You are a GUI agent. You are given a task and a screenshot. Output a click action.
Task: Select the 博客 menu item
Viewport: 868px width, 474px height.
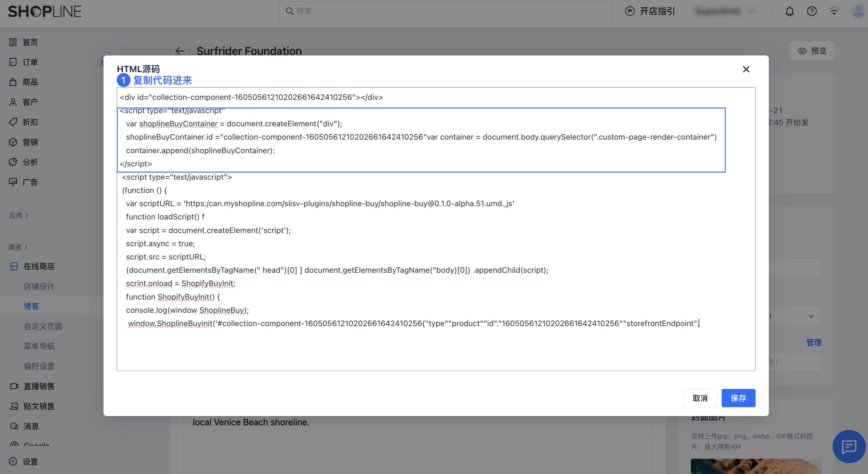[x=31, y=306]
